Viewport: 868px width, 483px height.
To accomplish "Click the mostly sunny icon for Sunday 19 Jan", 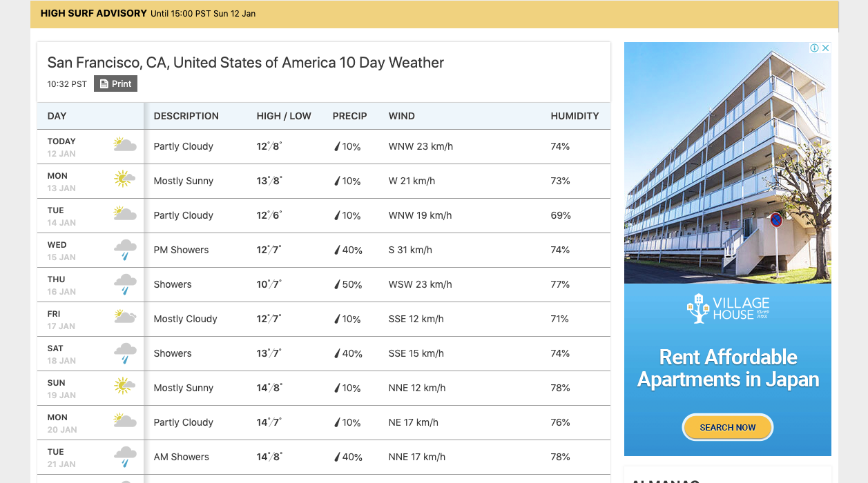I will [125, 386].
